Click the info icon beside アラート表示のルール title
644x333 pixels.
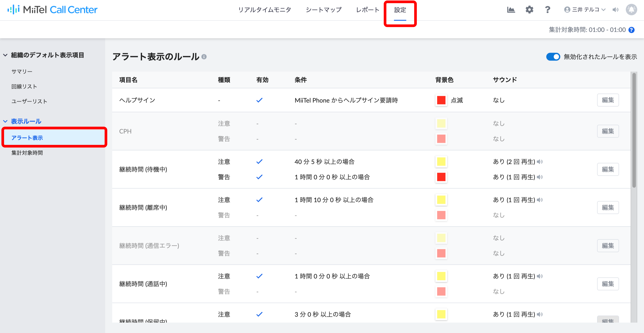(204, 57)
